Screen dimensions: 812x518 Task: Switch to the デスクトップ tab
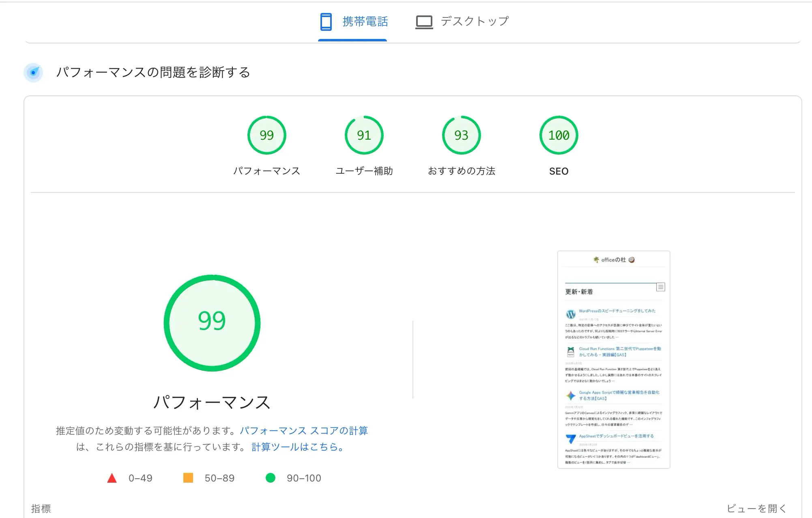pyautogui.click(x=474, y=22)
